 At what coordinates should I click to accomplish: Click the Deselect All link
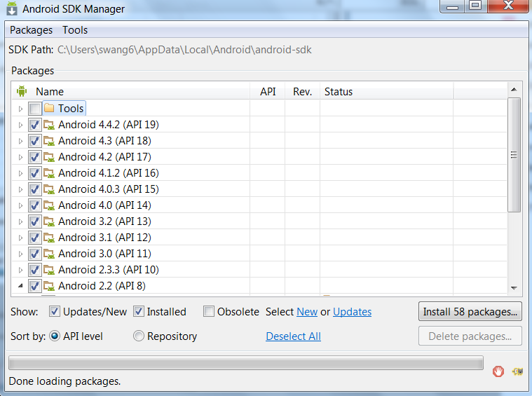point(294,336)
